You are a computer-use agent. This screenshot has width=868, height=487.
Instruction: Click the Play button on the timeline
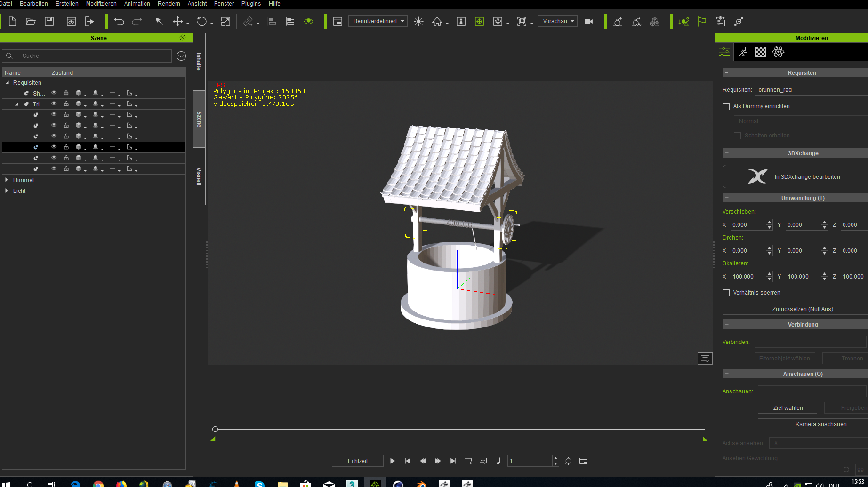point(393,461)
